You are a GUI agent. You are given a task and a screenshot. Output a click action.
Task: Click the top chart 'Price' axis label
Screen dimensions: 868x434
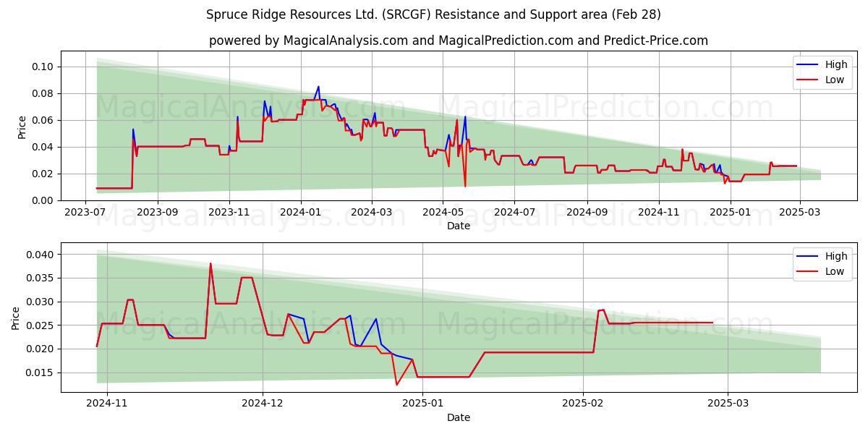click(x=22, y=126)
